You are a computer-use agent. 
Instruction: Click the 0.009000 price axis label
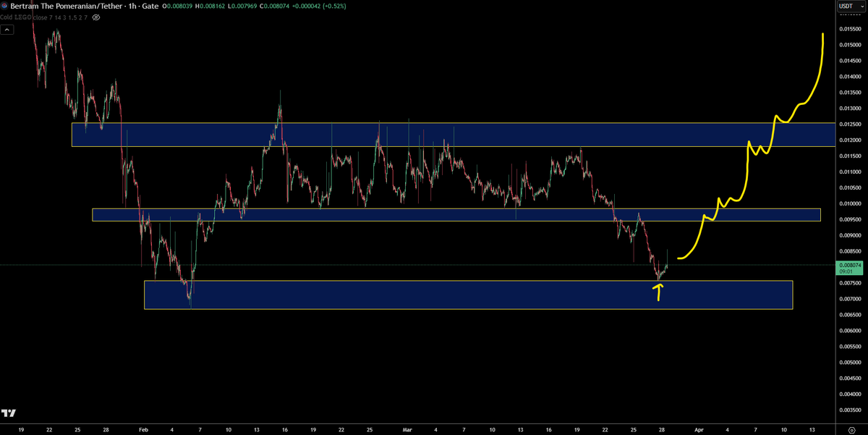pyautogui.click(x=851, y=235)
